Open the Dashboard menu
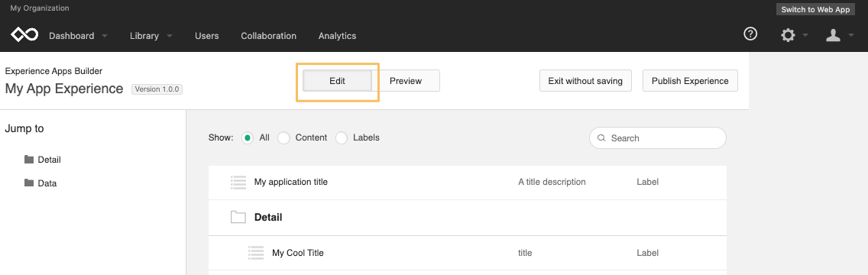The image size is (868, 275). pyautogui.click(x=71, y=35)
